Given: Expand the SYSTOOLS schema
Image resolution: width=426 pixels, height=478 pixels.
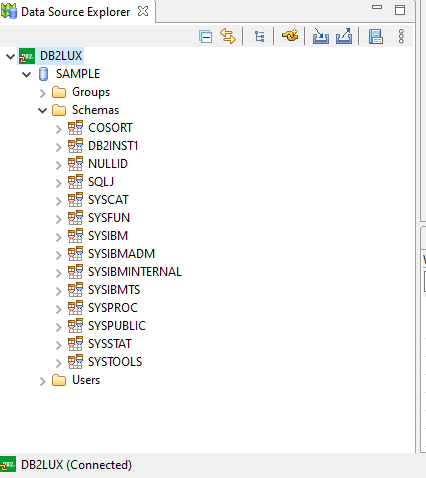Looking at the screenshot, I should tap(59, 363).
